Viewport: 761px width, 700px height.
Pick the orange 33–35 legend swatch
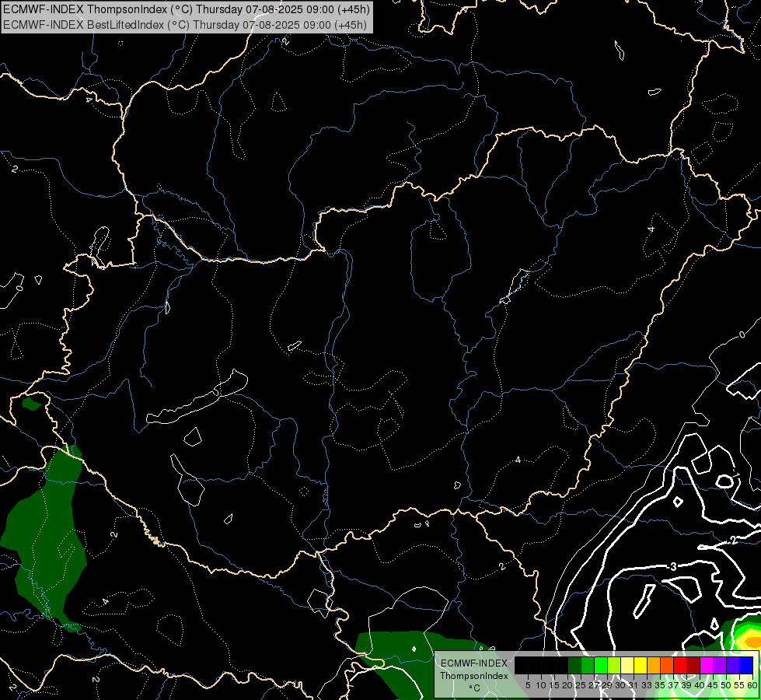pyautogui.click(x=654, y=666)
